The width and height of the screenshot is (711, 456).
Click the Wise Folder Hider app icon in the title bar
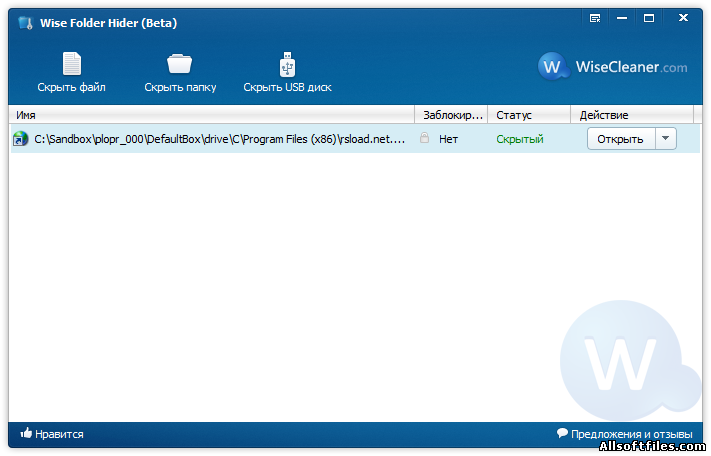(26, 23)
